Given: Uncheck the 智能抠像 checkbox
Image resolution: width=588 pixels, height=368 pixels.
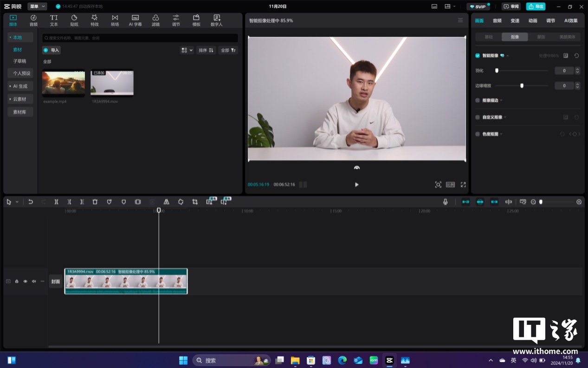Looking at the screenshot, I should (x=478, y=56).
